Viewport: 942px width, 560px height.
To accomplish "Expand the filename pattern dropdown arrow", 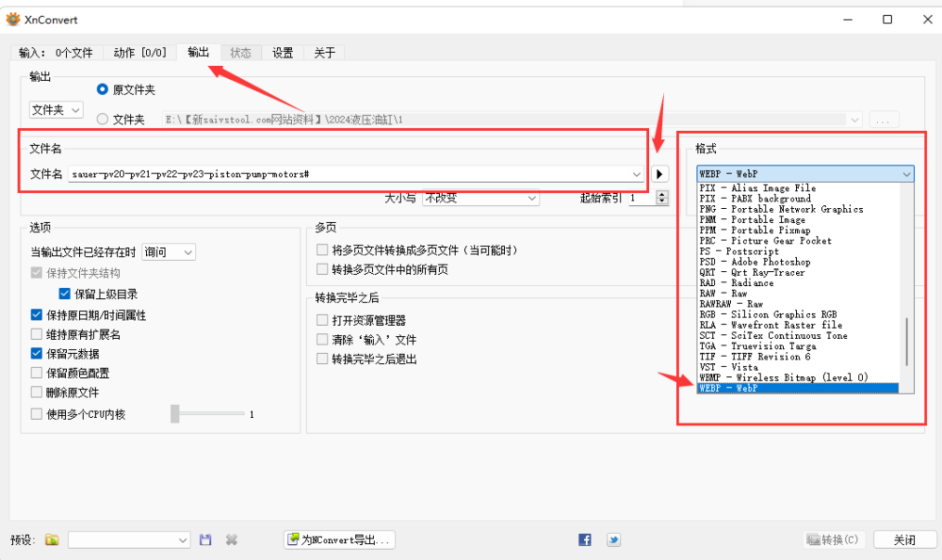I will (636, 174).
